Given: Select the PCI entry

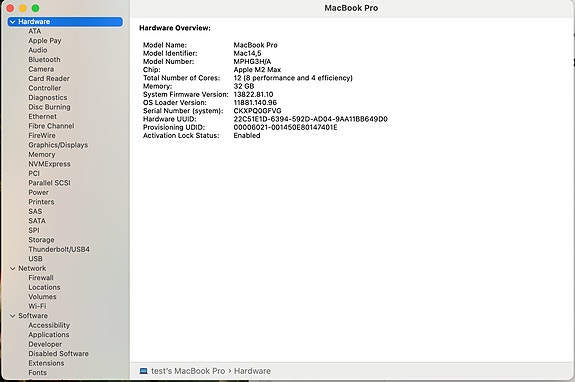Looking at the screenshot, I should coord(34,174).
